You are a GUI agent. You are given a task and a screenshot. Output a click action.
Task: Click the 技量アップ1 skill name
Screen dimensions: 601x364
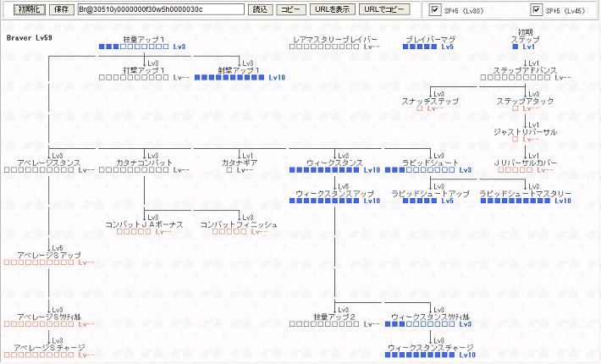tap(144, 40)
